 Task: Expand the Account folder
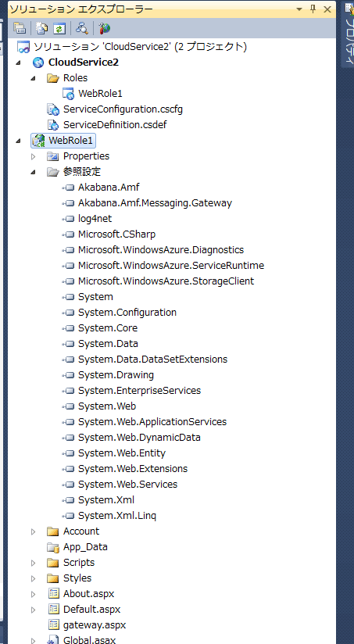coord(34,532)
